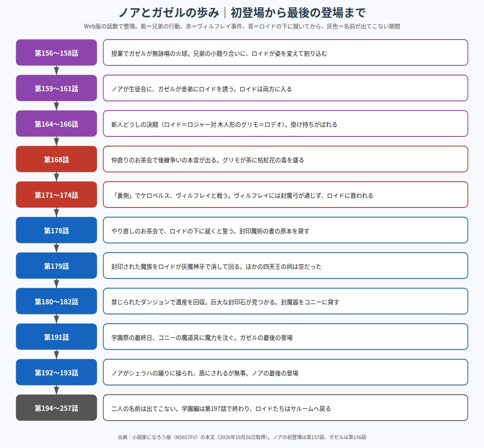Screen dimensions: 484x448
Task: Click the subtitle starting Web版の話数で整理
Action: pos(242,26)
